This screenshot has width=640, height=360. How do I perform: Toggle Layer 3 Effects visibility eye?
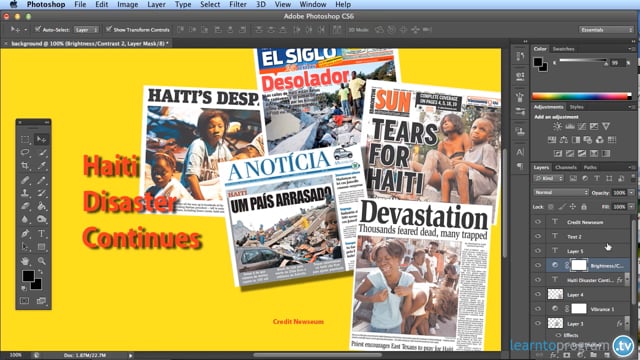click(558, 335)
